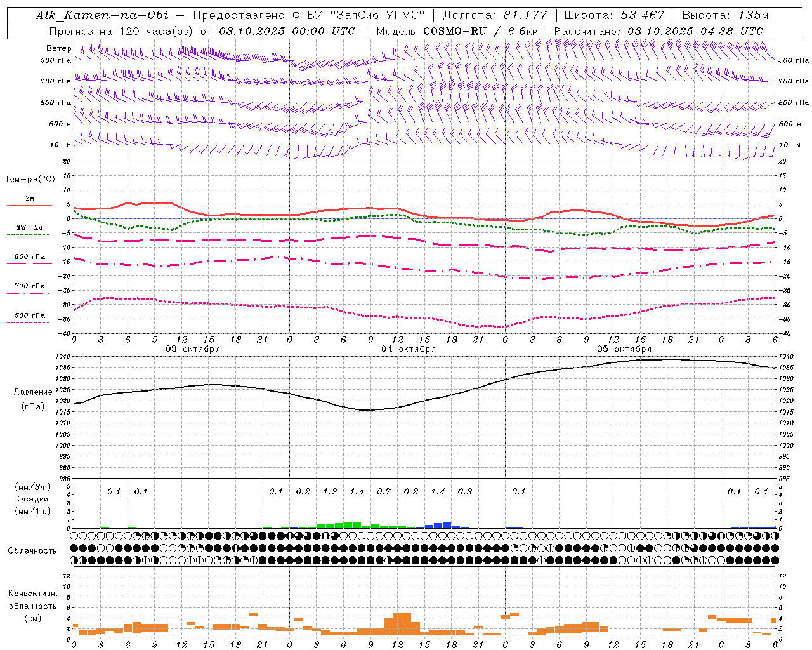
Task: Click the Модель COSMO-RU / 6.6км text
Action: (x=457, y=31)
